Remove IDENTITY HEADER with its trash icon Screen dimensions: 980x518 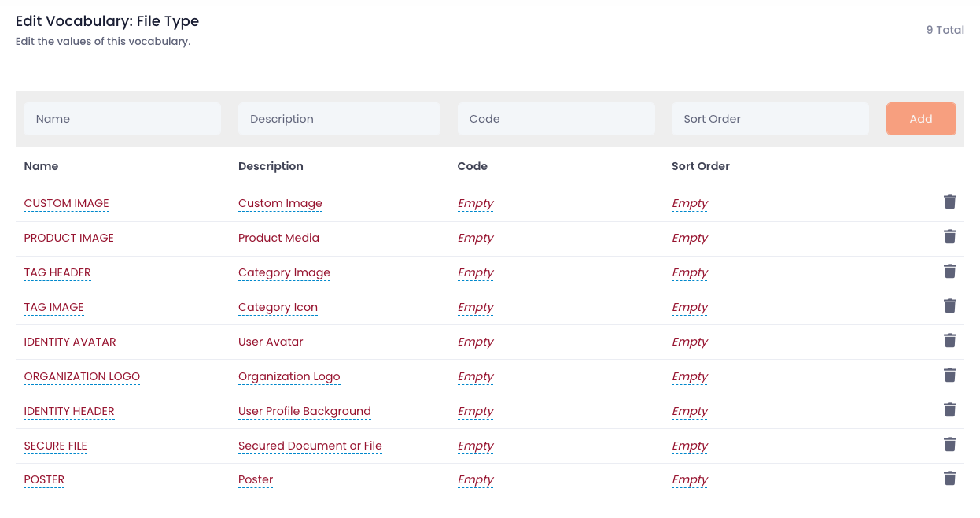(949, 410)
